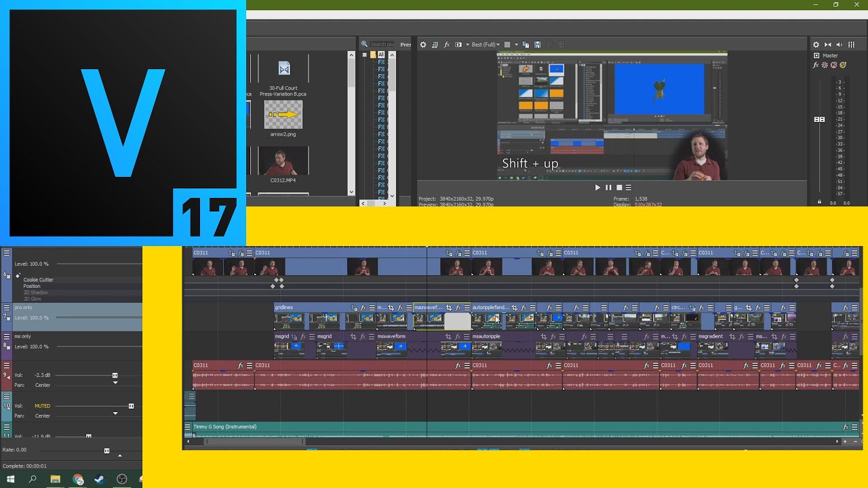Toggle Master fader channel lock icon
This screenshot has height=488, width=868.
tap(819, 202)
